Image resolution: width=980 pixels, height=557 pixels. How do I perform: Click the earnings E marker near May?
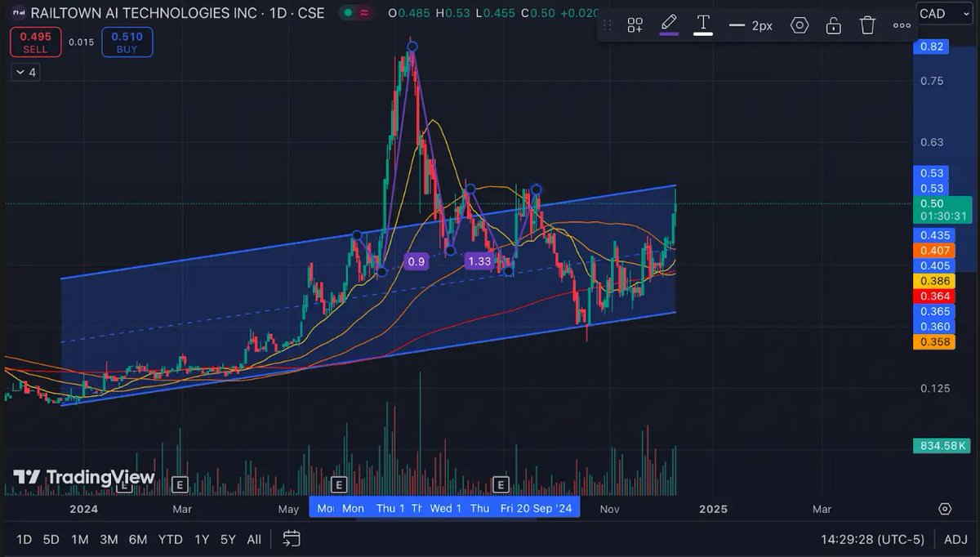pos(339,483)
